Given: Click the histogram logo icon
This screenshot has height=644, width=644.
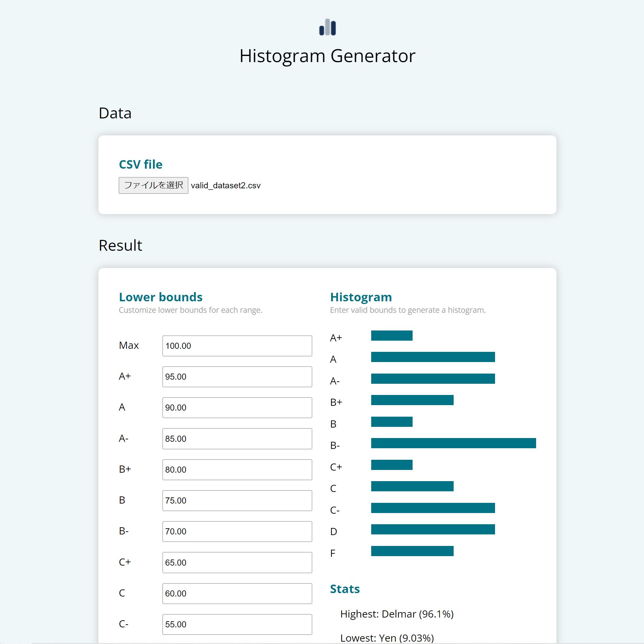Looking at the screenshot, I should [x=327, y=27].
